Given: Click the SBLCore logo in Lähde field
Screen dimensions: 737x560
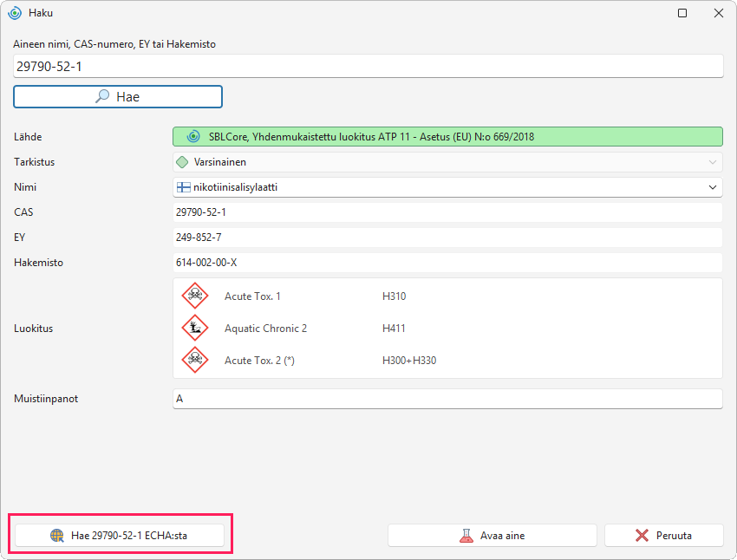Looking at the screenshot, I should point(193,137).
